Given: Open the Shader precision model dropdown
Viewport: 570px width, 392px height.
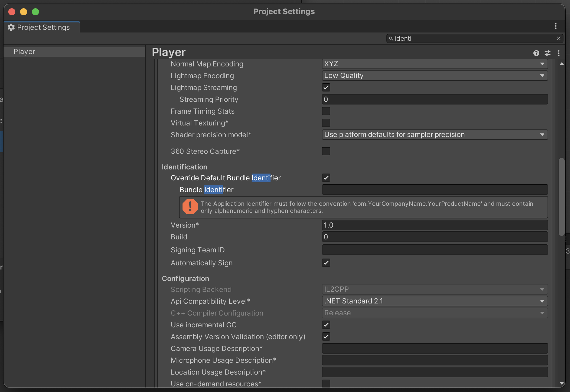Looking at the screenshot, I should [434, 135].
